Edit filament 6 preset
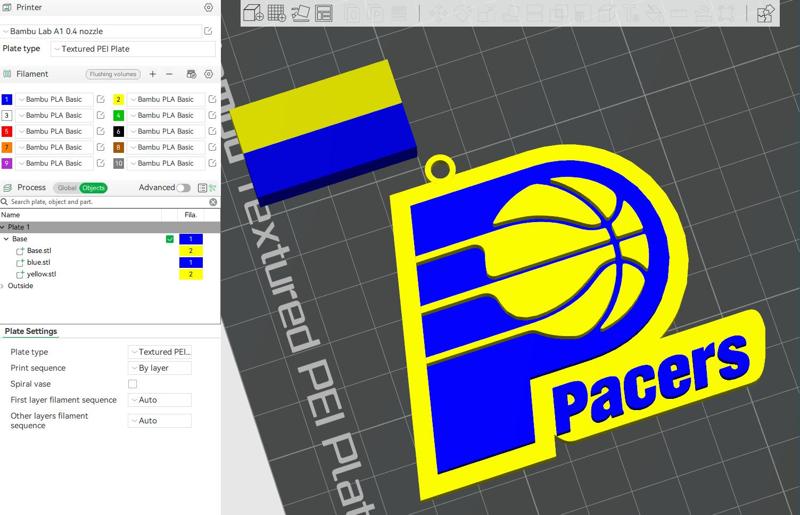800x515 pixels. (212, 131)
